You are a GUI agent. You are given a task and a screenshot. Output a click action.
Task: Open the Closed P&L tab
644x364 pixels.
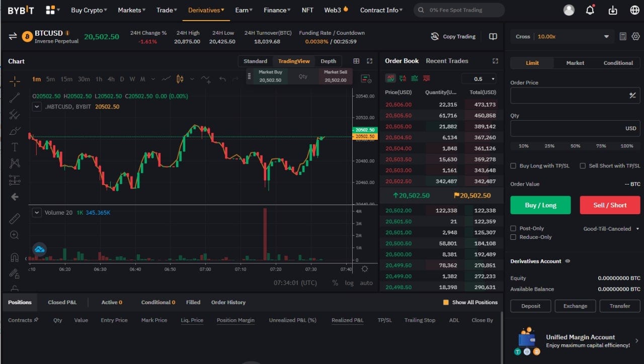[x=62, y=302]
